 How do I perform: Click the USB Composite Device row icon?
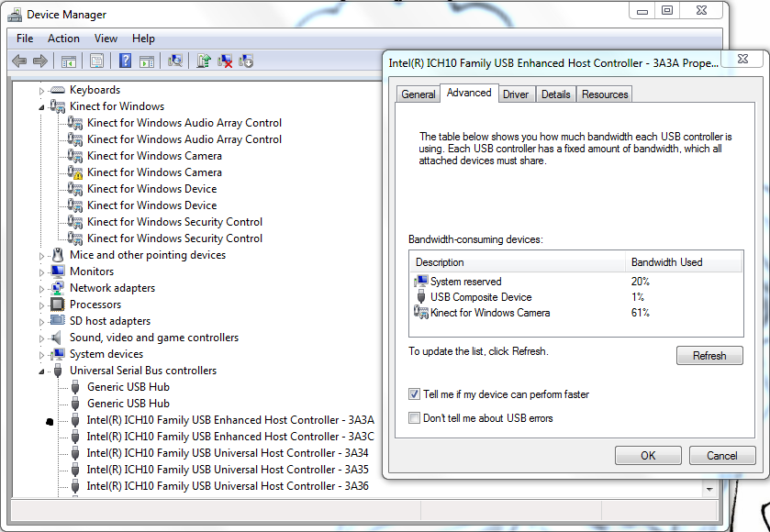421,297
